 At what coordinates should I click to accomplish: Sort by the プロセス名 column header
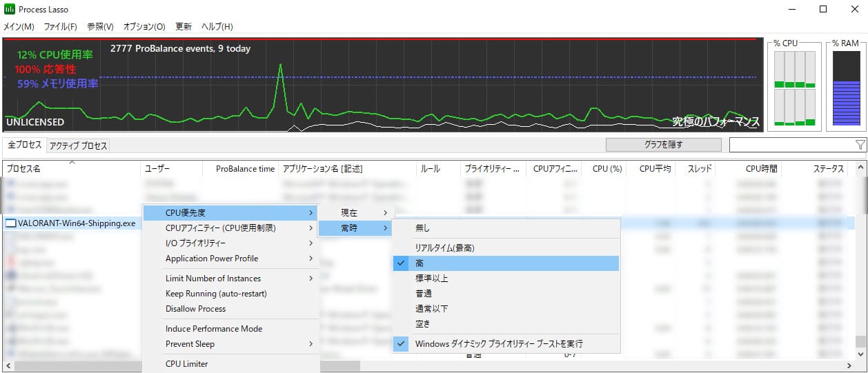click(x=24, y=169)
